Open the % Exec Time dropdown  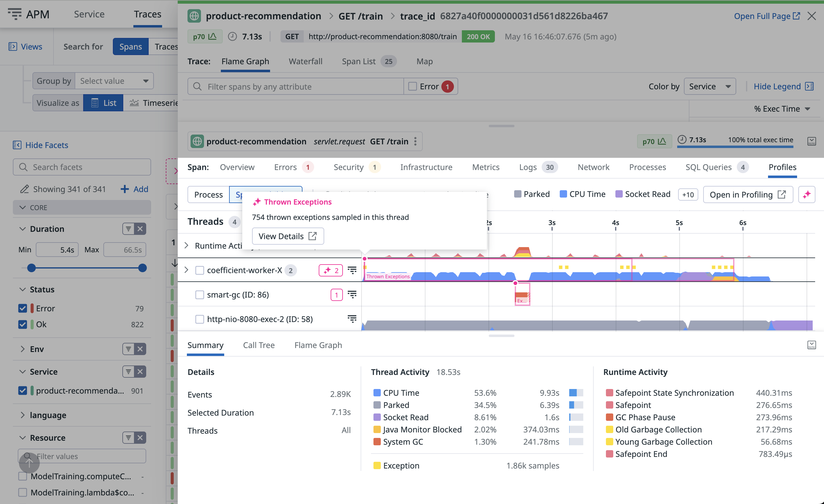782,109
